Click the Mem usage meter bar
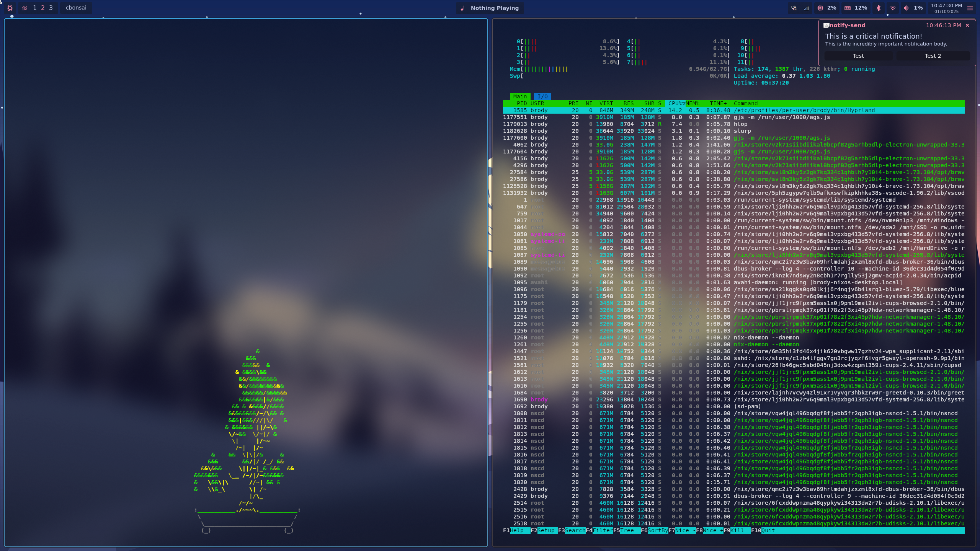980x551 pixels. tap(620, 69)
